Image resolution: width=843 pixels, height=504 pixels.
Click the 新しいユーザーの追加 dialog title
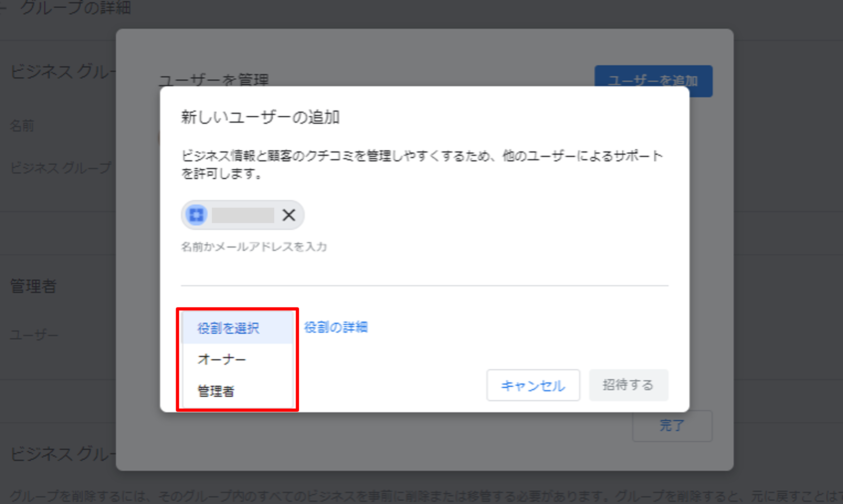click(260, 117)
